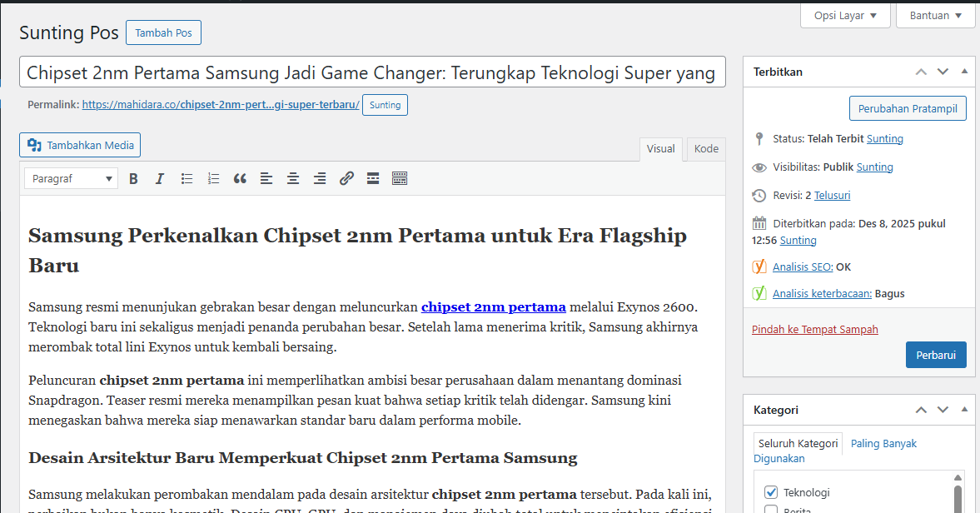
Task: Collapse the Terbitkan panel
Action: tap(964, 72)
